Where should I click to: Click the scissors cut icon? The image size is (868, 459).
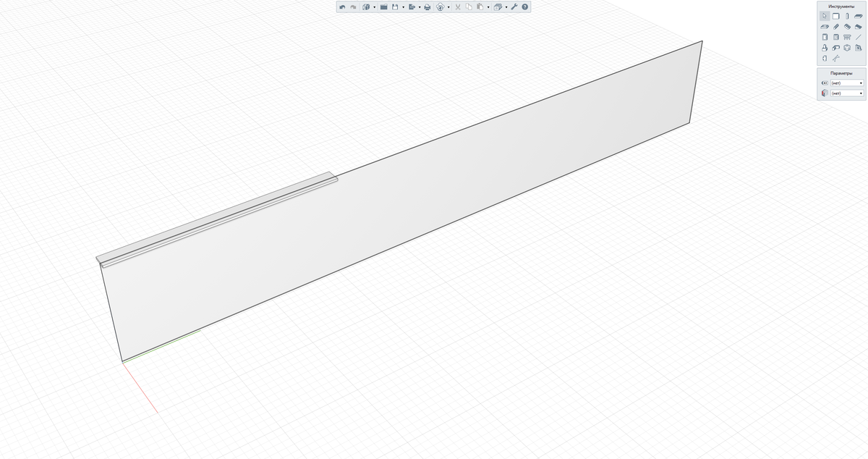458,7
